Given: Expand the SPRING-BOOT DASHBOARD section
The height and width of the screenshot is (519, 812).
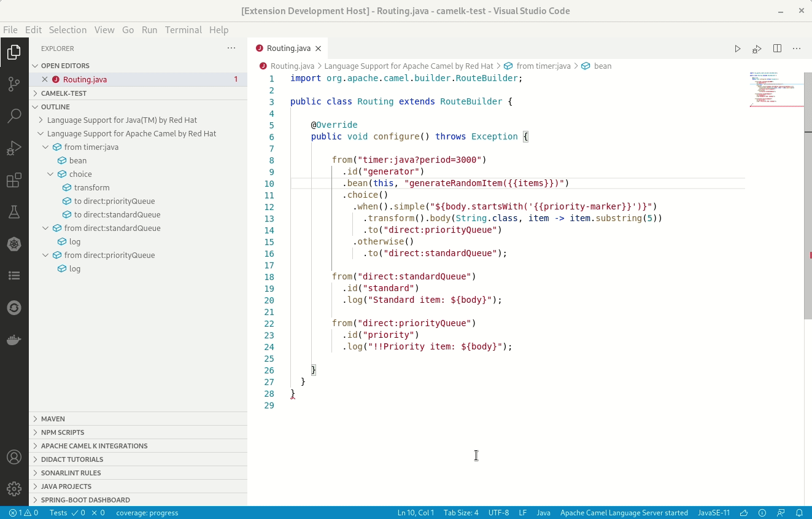Looking at the screenshot, I should click(85, 500).
